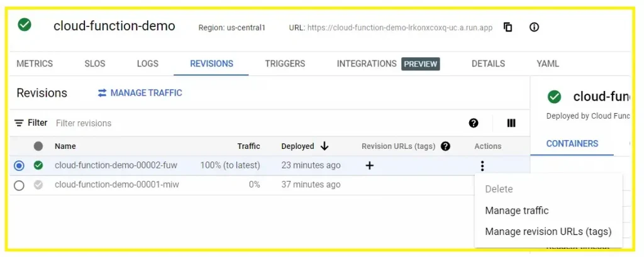Open the CONTAINERS tab in the side panel
The width and height of the screenshot is (644, 257).
click(572, 144)
